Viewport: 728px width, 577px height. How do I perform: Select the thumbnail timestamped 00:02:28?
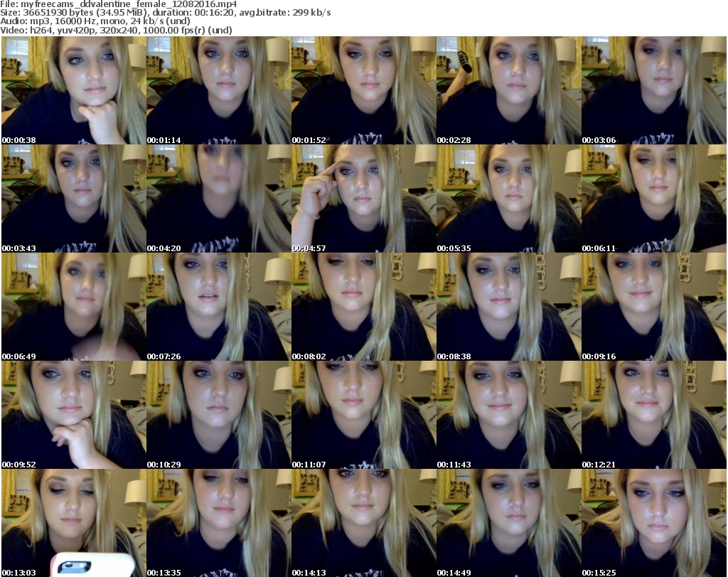tap(509, 90)
